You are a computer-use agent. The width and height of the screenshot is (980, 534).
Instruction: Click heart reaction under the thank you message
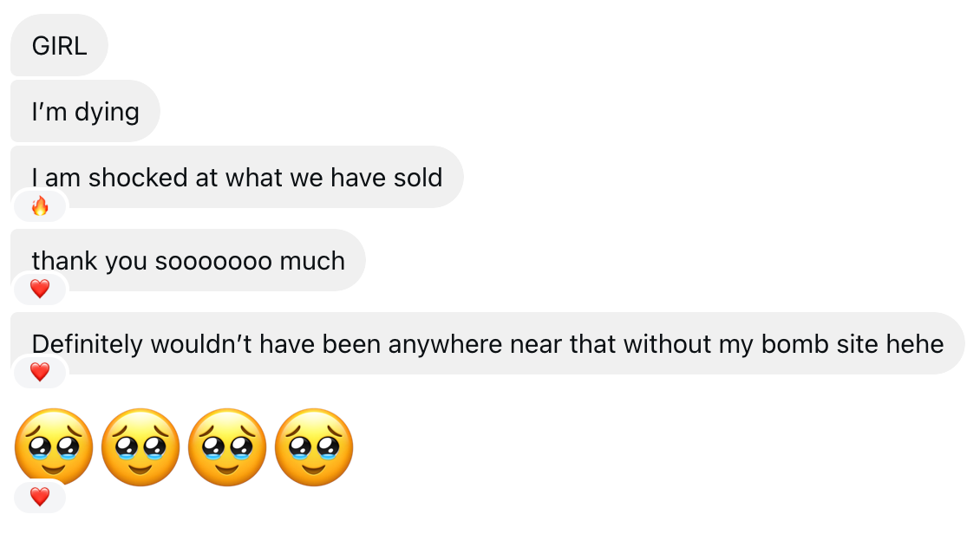(x=40, y=289)
